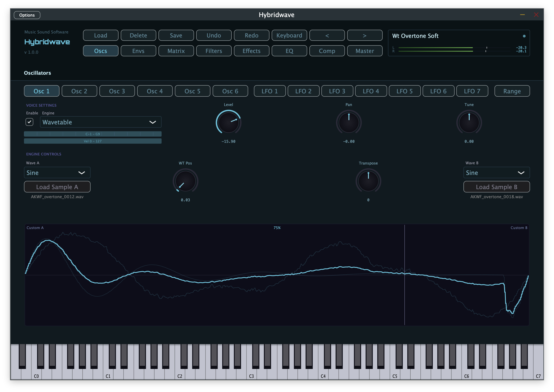Open the Comp section tab
Image resolution: width=554 pixels, height=392 pixels.
pos(327,51)
